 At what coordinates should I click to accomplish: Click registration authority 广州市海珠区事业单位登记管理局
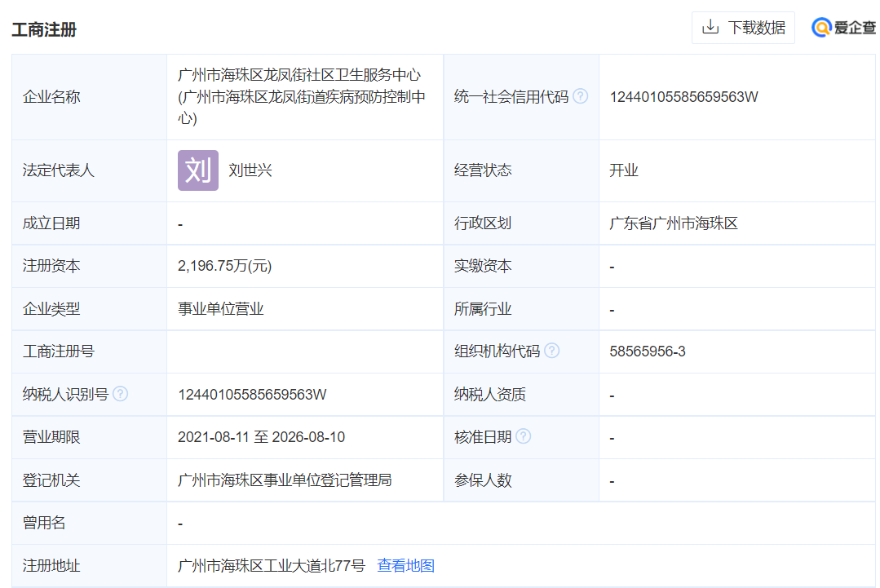point(285,480)
